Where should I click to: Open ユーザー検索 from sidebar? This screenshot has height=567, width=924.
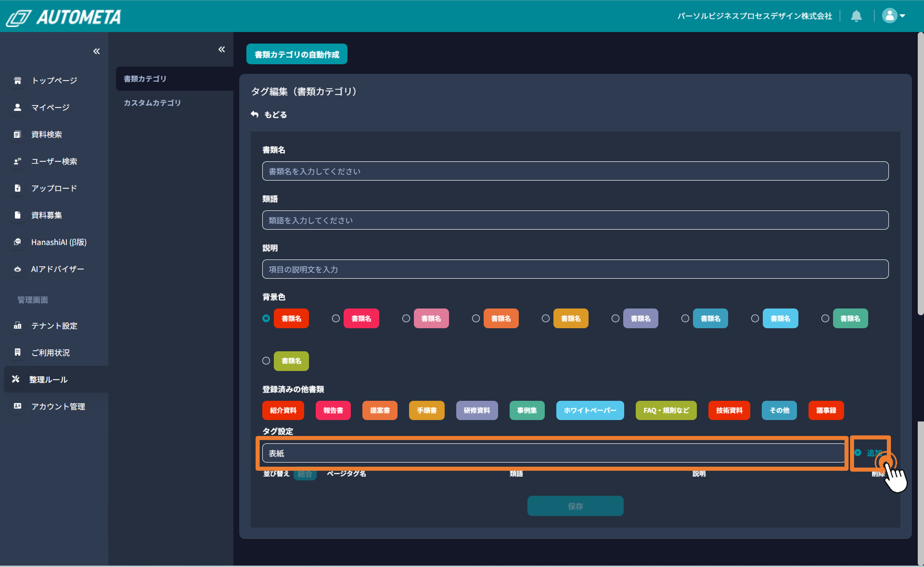coord(54,161)
